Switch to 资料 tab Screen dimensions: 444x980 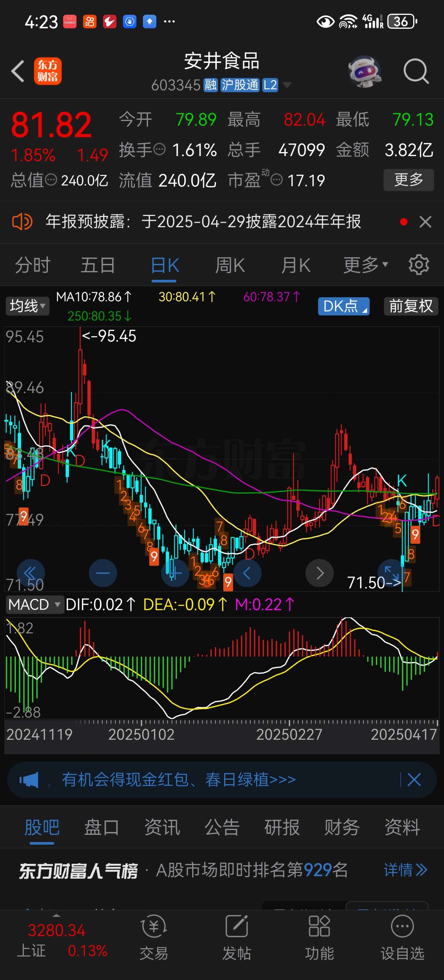click(x=402, y=827)
